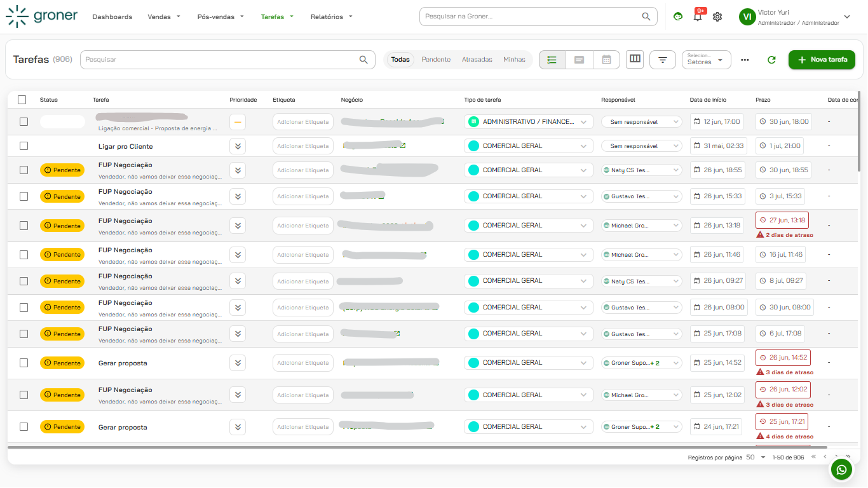The image size is (868, 488).
Task: Open the Relatórios menu
Action: 332,17
